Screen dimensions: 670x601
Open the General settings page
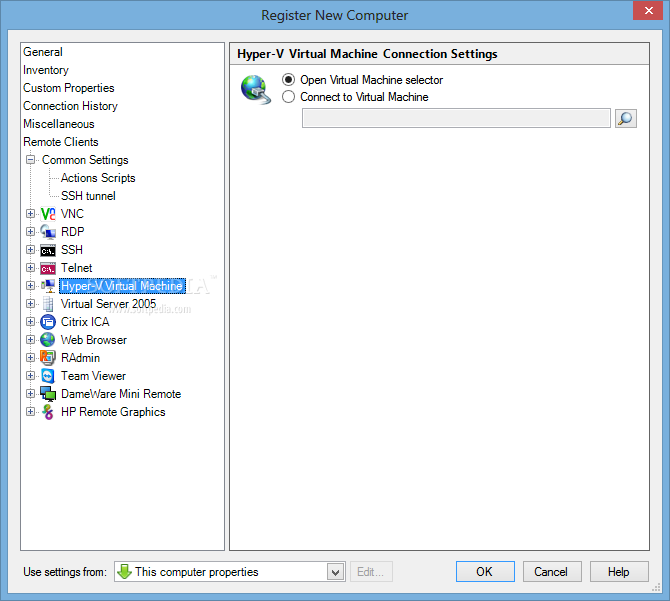coord(43,52)
